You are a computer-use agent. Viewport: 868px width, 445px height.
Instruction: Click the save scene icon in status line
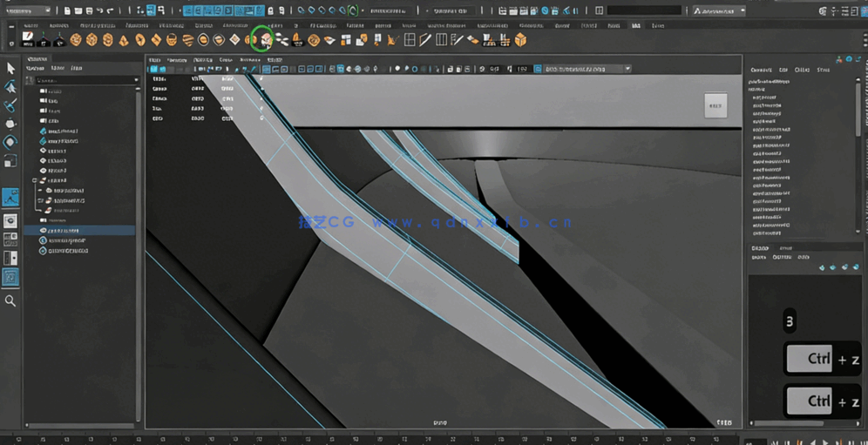[x=89, y=11]
